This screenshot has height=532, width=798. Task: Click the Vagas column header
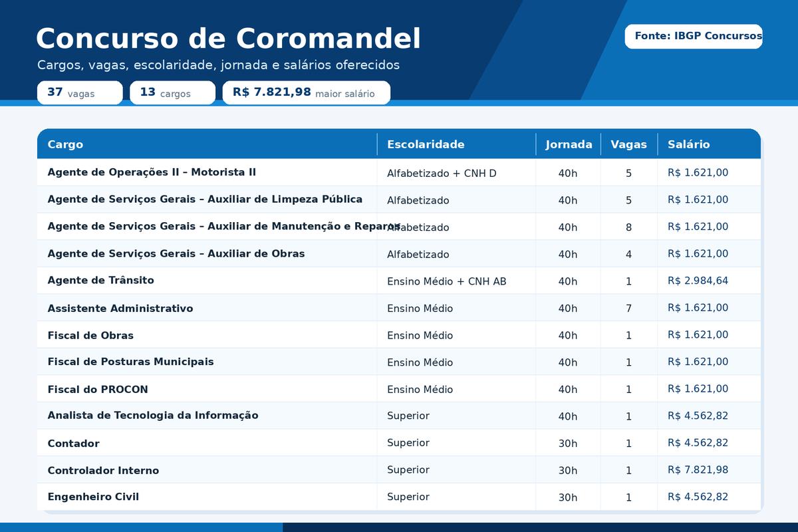click(x=628, y=144)
